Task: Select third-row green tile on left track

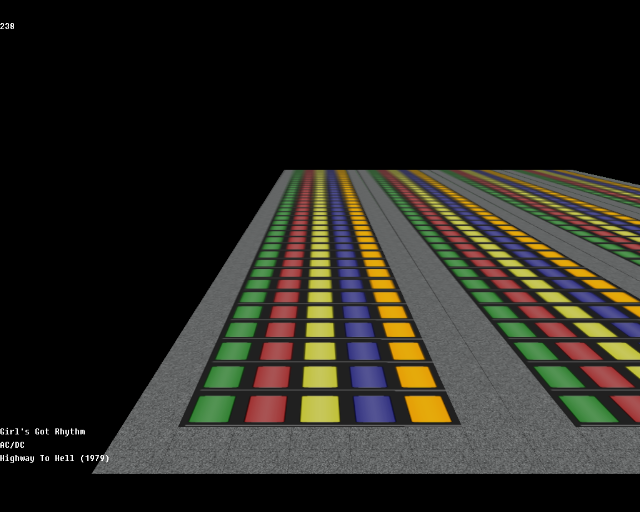Action: pos(233,351)
